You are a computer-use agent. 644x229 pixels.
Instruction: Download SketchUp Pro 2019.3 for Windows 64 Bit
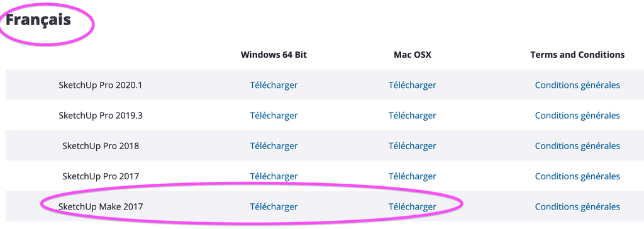[x=274, y=116]
